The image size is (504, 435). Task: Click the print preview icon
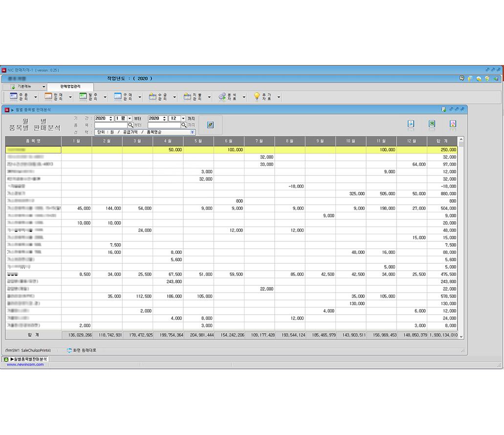[x=411, y=124]
